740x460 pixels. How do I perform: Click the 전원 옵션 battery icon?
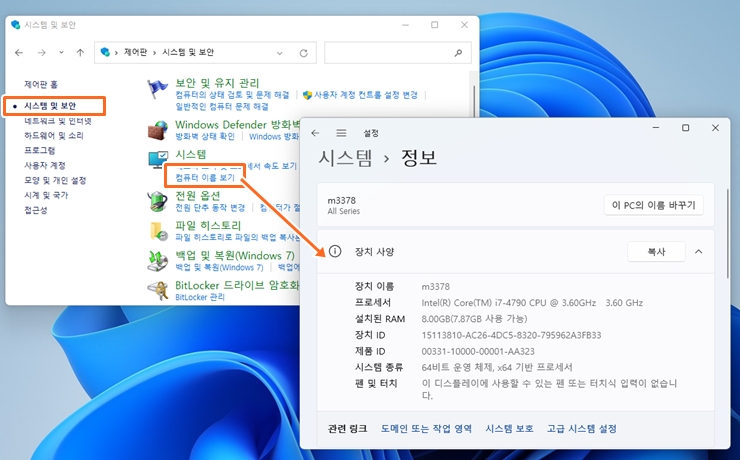157,201
